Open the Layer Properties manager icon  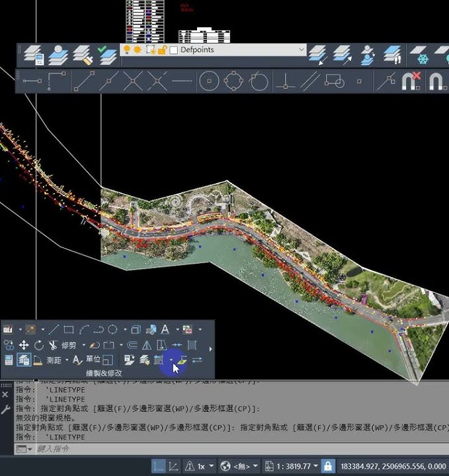coord(34,56)
